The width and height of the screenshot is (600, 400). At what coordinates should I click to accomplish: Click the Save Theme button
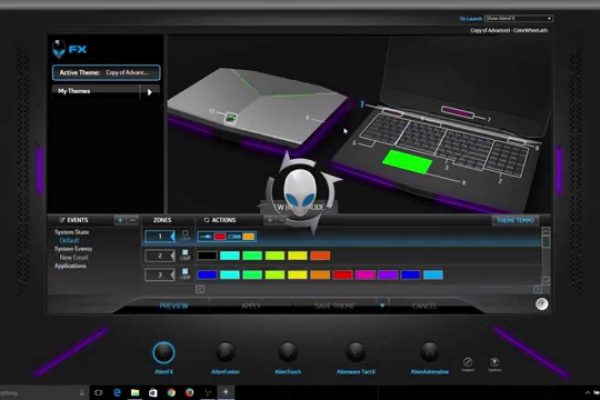coord(334,306)
